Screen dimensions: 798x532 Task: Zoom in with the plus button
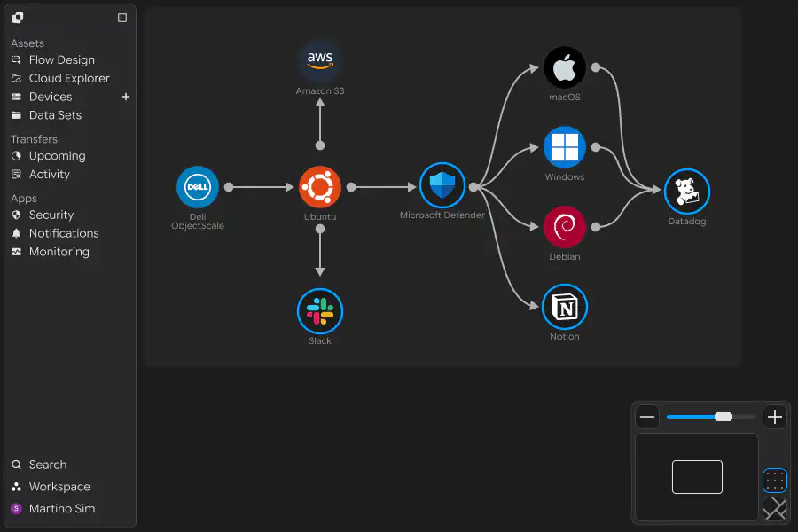[x=775, y=417]
